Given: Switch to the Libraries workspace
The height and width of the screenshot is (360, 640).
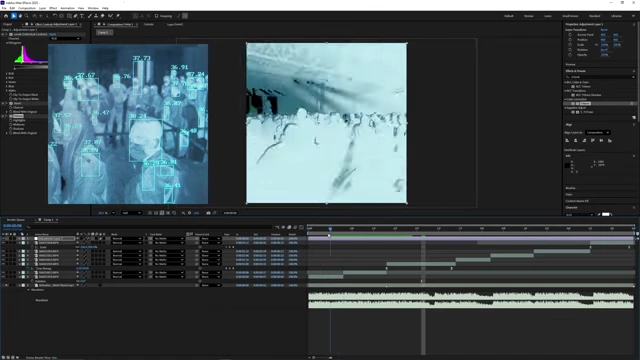Looking at the screenshot, I should point(616,16).
